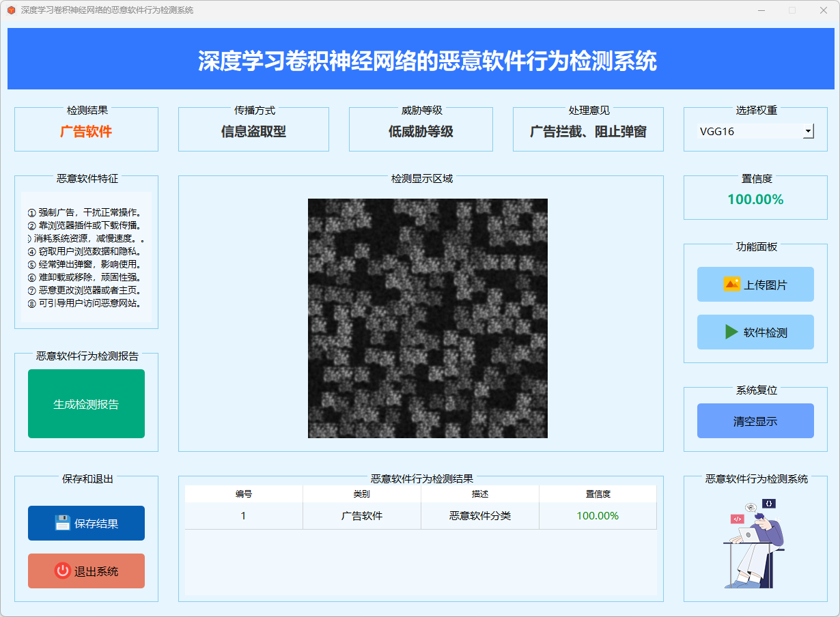Click the 类别 column header

click(362, 494)
